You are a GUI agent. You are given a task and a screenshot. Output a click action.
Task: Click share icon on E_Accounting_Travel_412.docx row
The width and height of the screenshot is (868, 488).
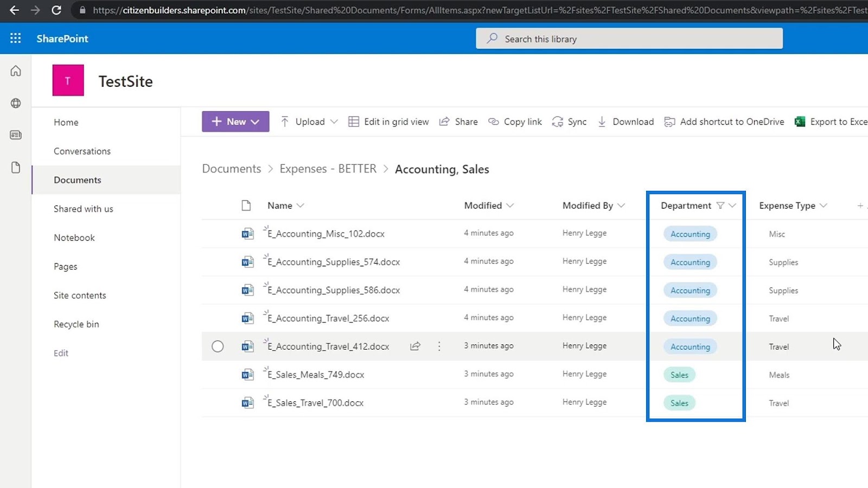click(415, 346)
